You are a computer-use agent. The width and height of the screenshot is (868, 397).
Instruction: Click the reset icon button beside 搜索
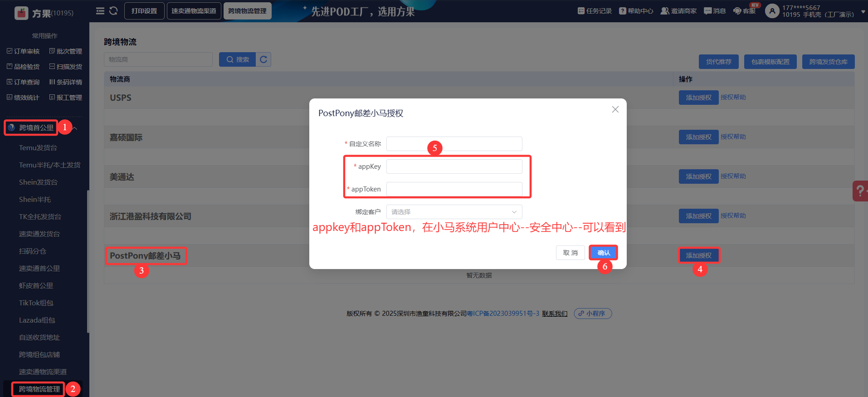pos(263,59)
